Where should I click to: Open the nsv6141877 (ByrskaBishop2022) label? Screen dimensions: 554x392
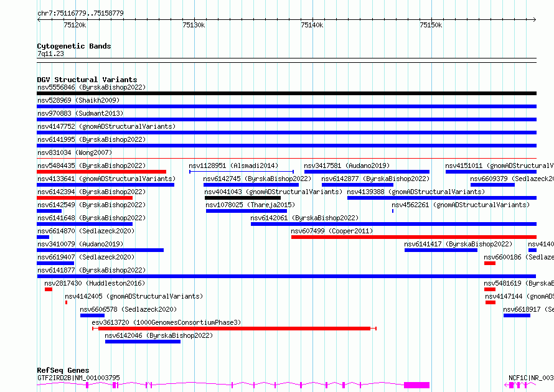(92, 270)
